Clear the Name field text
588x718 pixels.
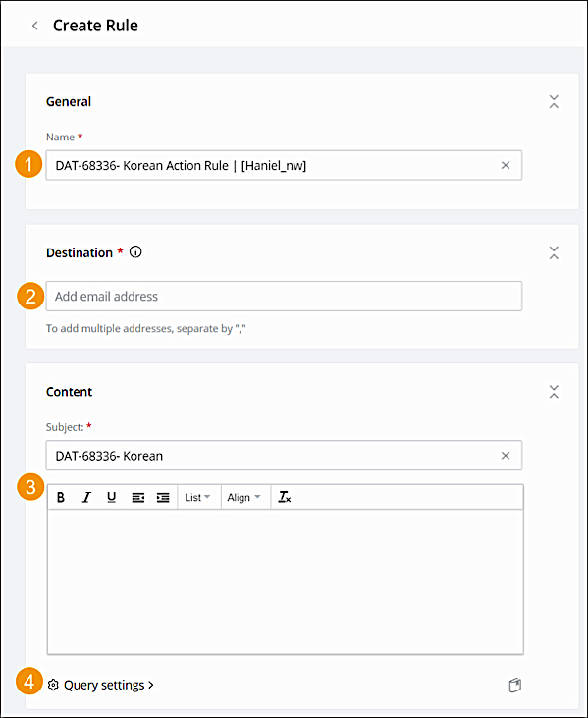click(506, 165)
